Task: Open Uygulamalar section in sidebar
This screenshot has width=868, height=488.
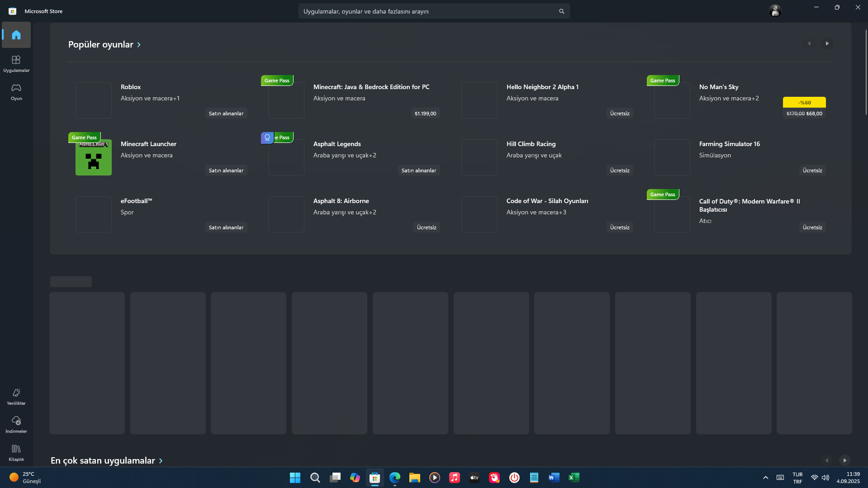Action: (16, 64)
